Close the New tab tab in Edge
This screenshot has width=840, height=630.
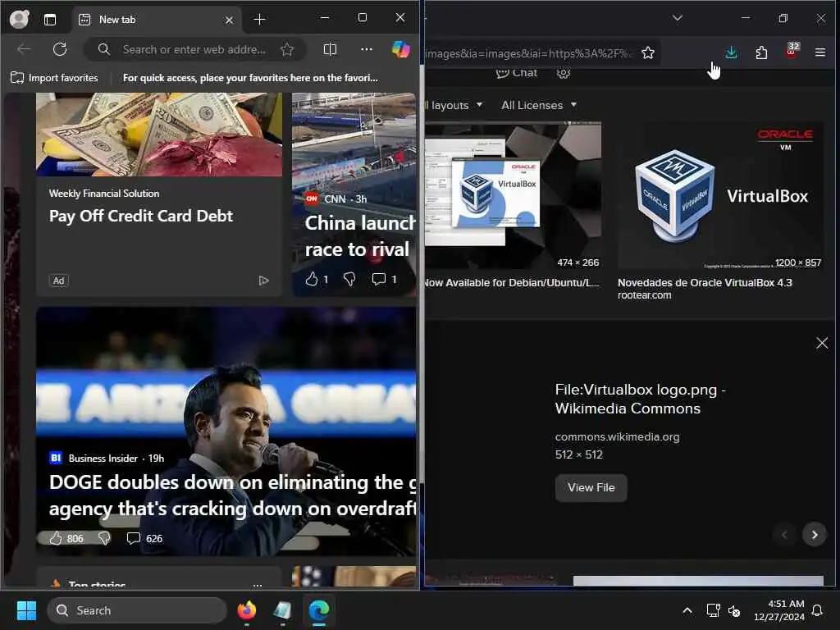click(x=230, y=20)
